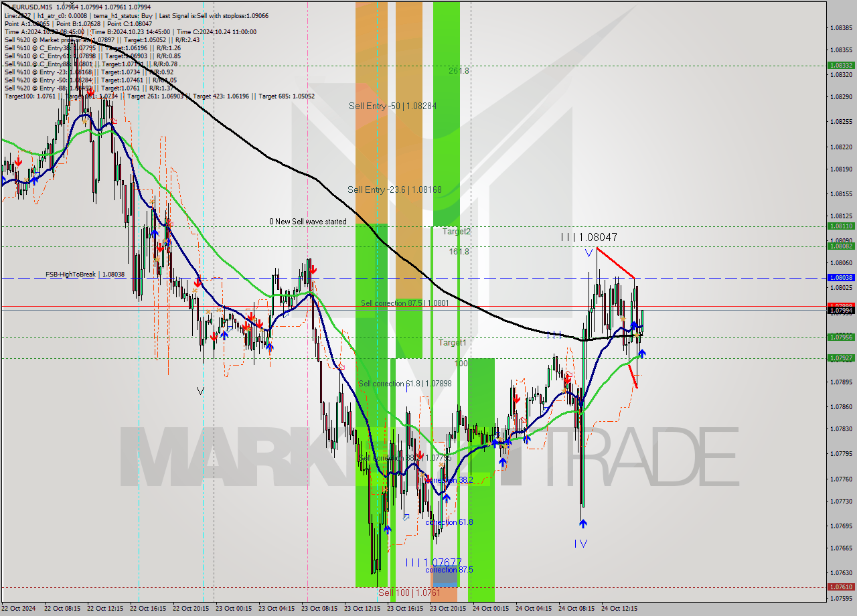Click the '24 Oct 12:15' time axis label
Screen dimensions: 857x616
tap(619, 609)
